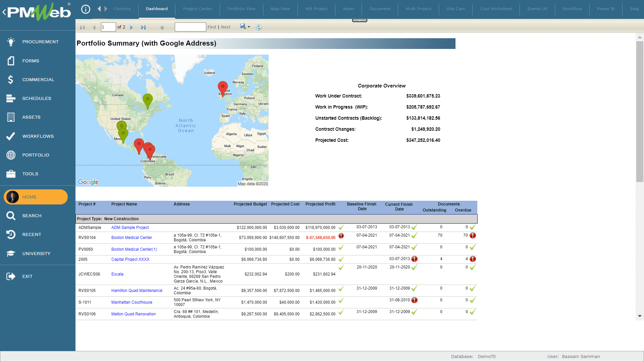644x362 pixels.
Task: Click the vertical scrollbar thumb
Action: (x=640, y=112)
